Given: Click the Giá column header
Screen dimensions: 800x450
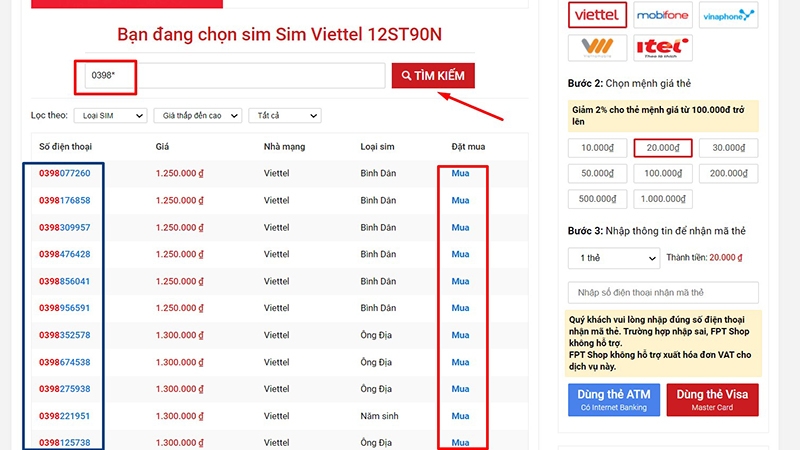Looking at the screenshot, I should point(162,147).
